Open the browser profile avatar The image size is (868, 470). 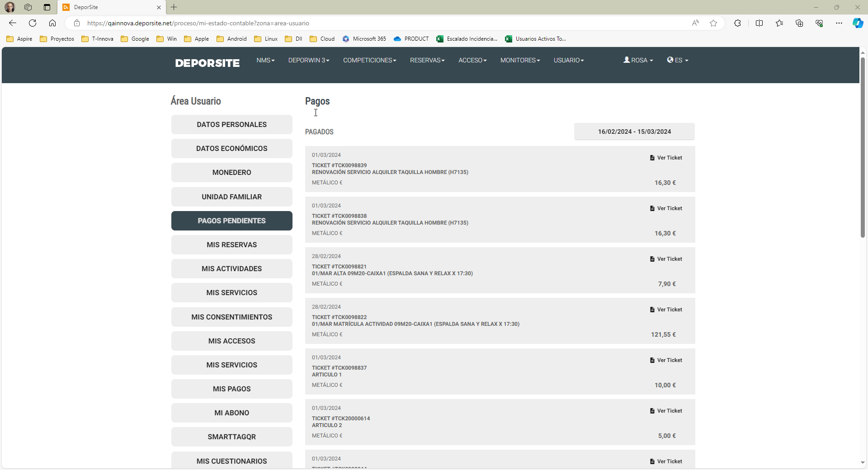click(9, 7)
